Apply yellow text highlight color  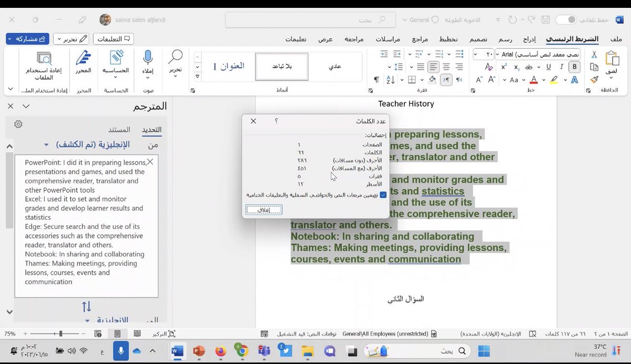pyautogui.click(x=553, y=80)
